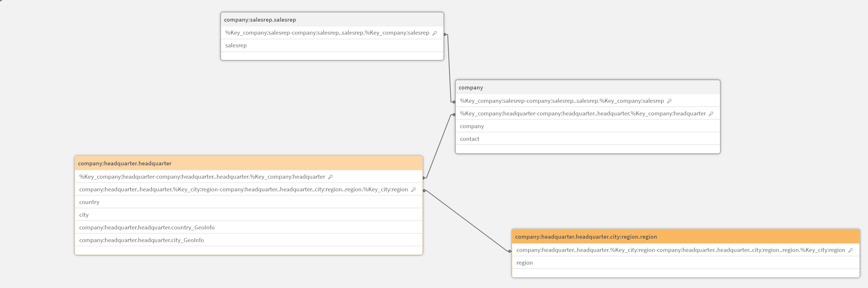Click the company table header

[x=588, y=87]
